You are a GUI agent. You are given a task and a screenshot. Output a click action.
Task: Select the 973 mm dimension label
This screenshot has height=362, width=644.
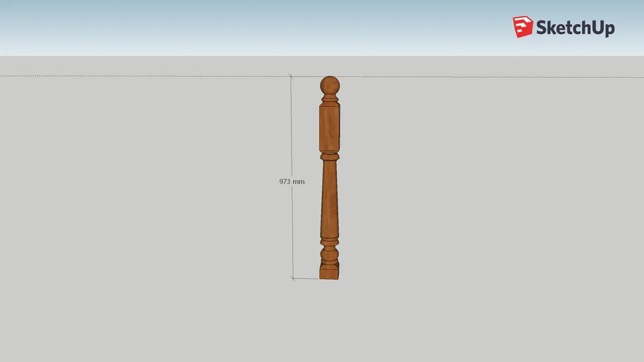coord(292,182)
